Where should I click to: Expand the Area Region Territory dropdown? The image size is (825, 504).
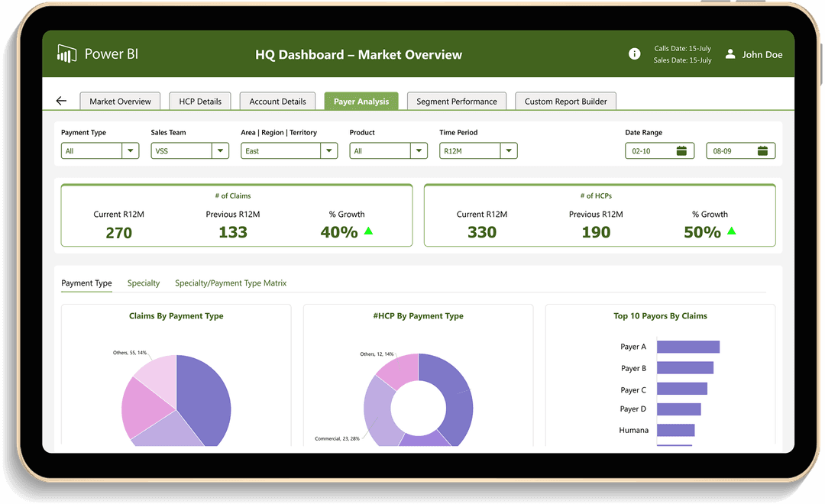coord(329,151)
